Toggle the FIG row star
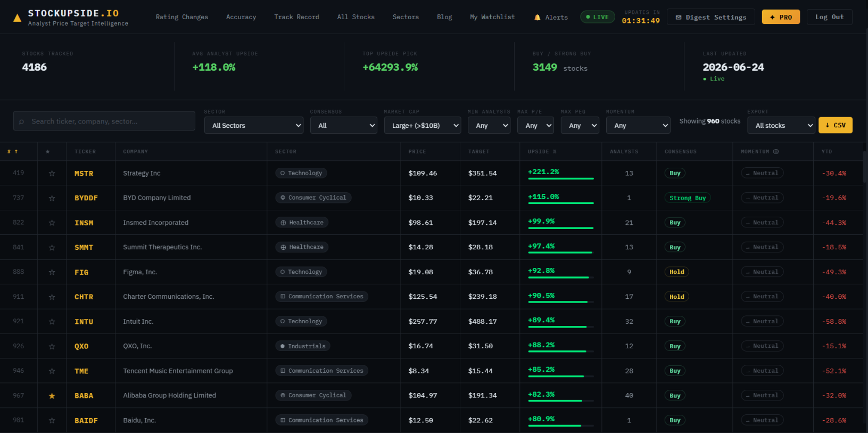Screen dimensions: 868x433 click(x=52, y=272)
